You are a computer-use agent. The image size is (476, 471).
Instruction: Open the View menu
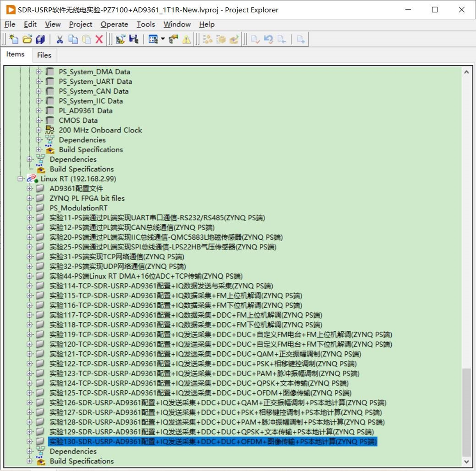(x=53, y=24)
